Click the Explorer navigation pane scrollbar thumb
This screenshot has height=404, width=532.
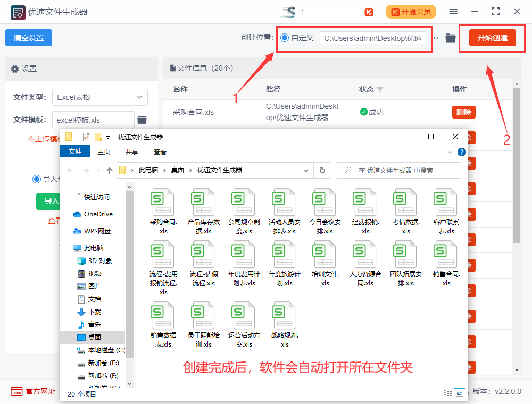point(129,274)
